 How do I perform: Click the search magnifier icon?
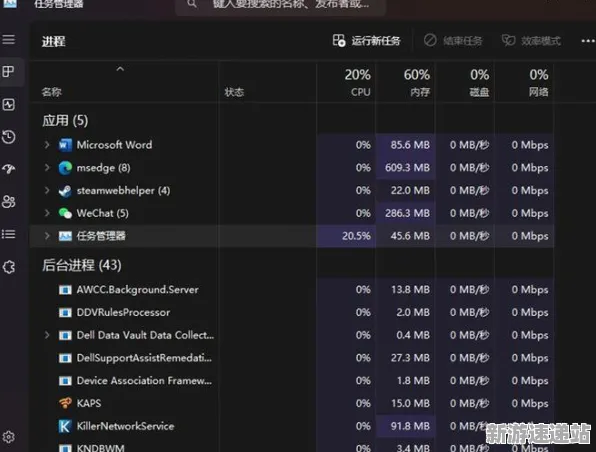[192, 4]
